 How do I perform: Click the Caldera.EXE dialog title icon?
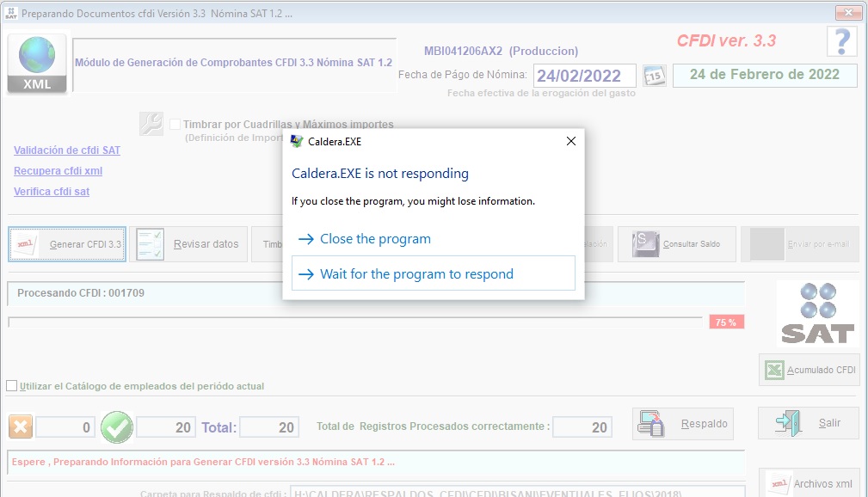click(297, 141)
